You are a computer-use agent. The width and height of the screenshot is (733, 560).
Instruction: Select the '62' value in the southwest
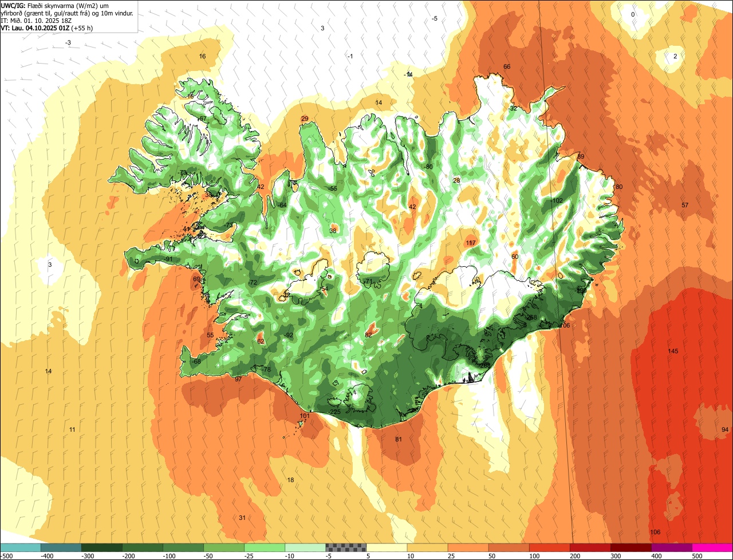coord(261,342)
